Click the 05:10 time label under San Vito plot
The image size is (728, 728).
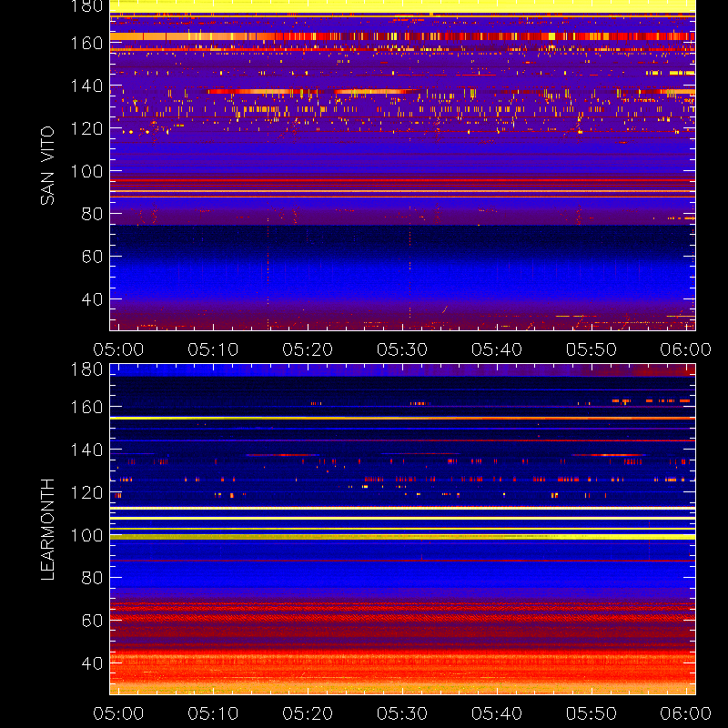[x=213, y=349]
